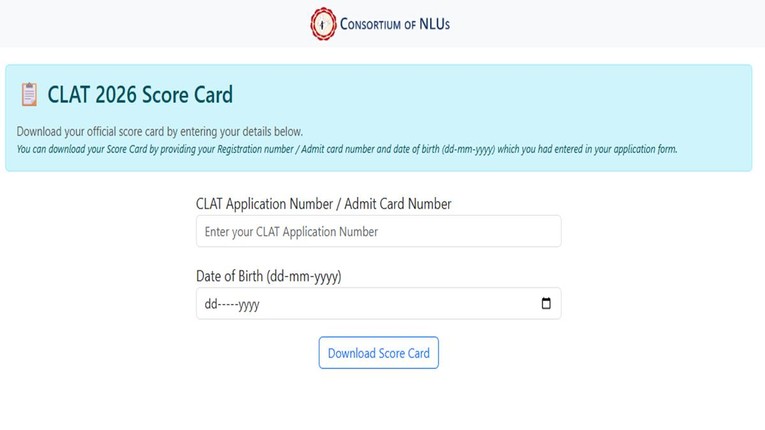
Task: Click the 'CLAT Application Number / Admit Card Number' label
Action: click(323, 204)
